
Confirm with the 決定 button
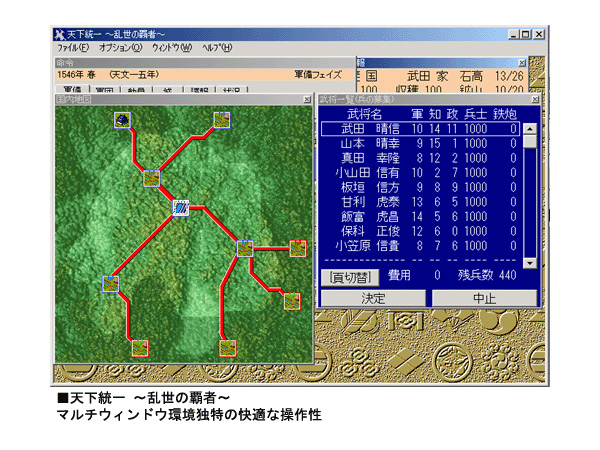coord(373,298)
